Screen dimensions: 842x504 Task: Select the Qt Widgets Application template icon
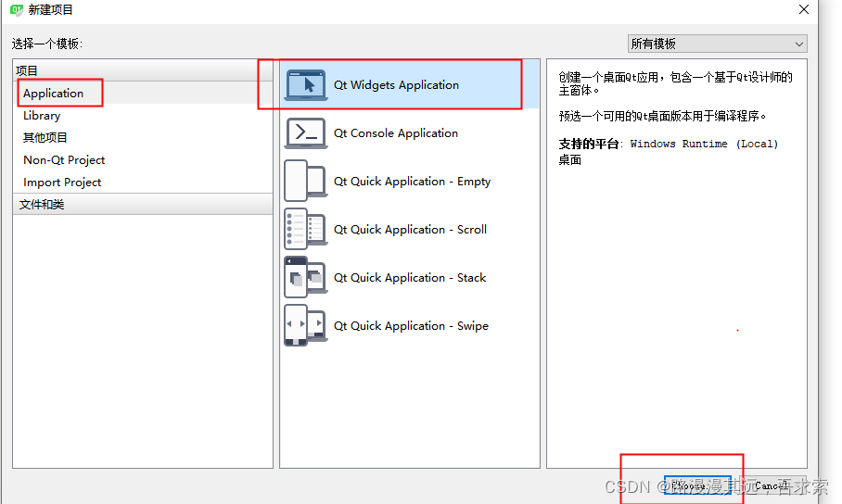[305, 85]
